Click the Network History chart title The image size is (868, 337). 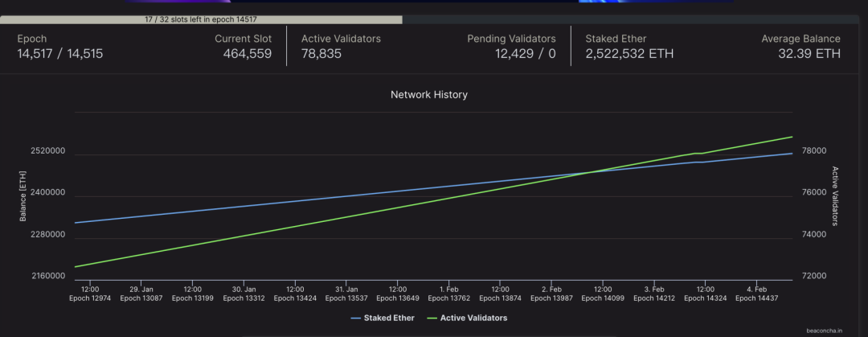429,95
